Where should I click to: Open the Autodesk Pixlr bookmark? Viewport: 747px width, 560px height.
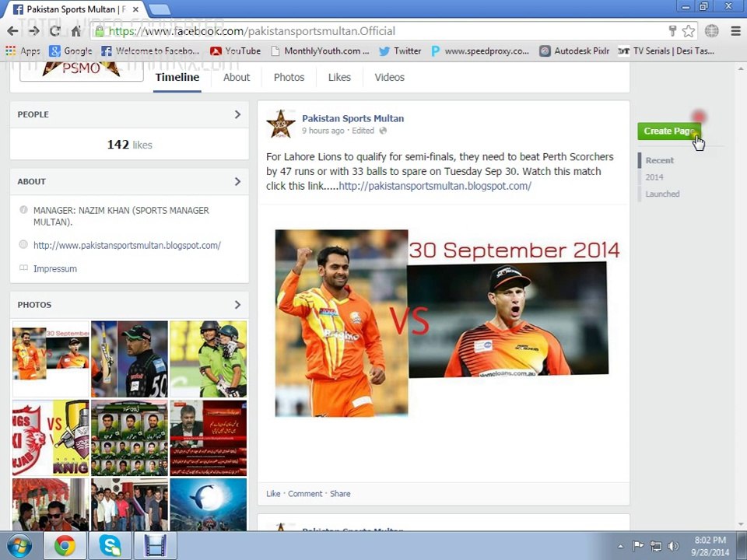coord(574,51)
